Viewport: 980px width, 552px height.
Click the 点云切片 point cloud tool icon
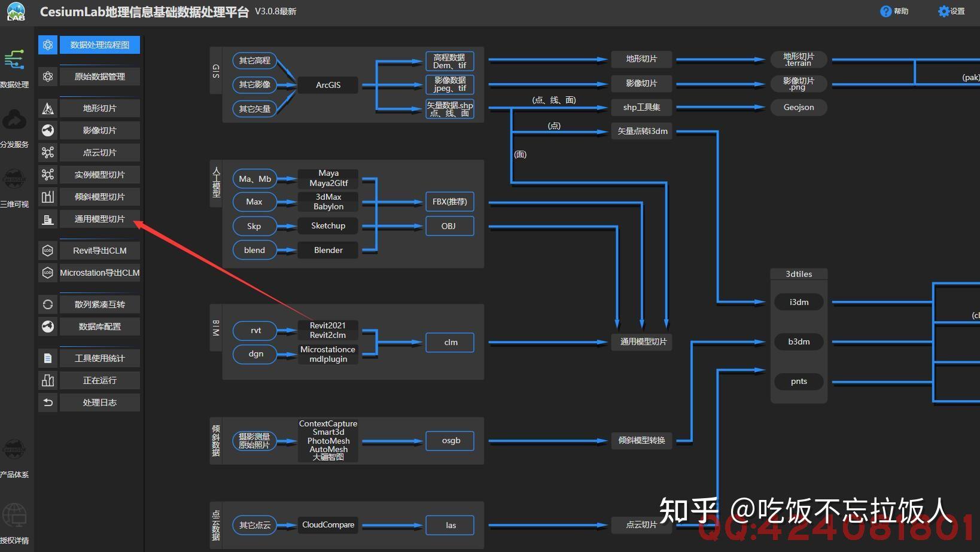point(48,152)
